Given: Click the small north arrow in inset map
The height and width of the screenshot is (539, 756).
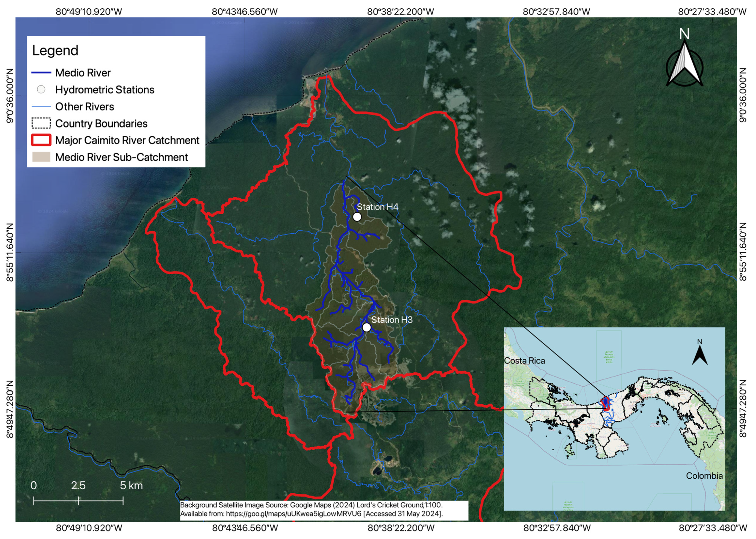Looking at the screenshot, I should (x=700, y=353).
